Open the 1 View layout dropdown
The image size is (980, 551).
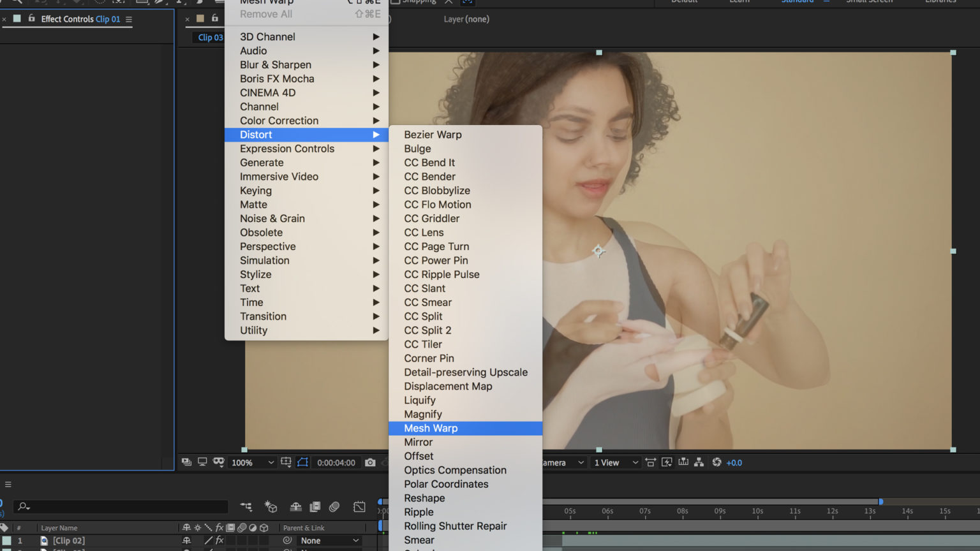click(616, 462)
